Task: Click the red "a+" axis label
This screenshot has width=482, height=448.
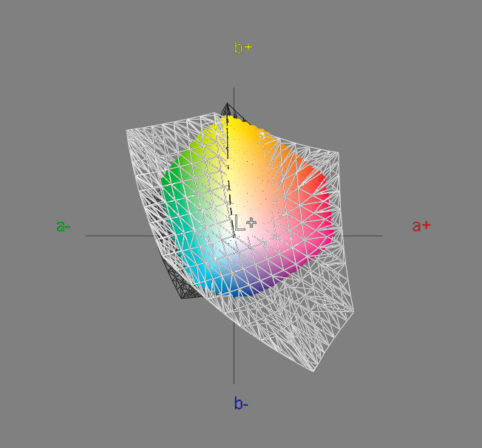Action: (x=421, y=225)
